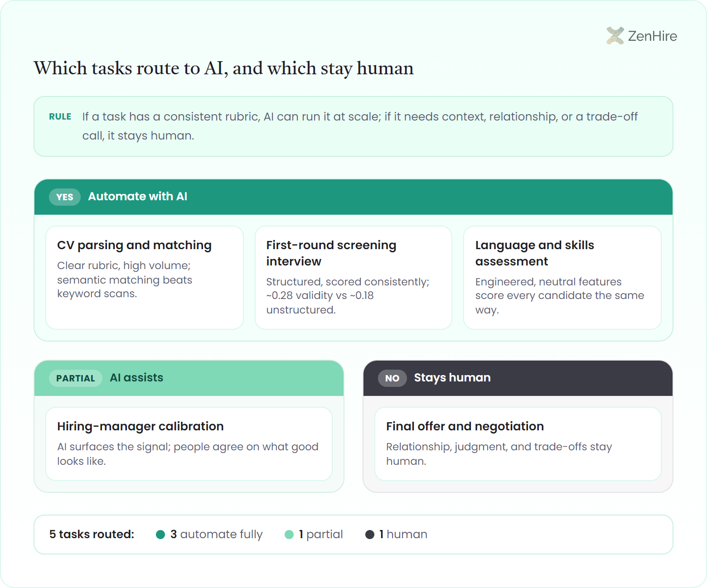Click '3 automate fully' legend text
Image resolution: width=707 pixels, height=588 pixels.
[216, 534]
